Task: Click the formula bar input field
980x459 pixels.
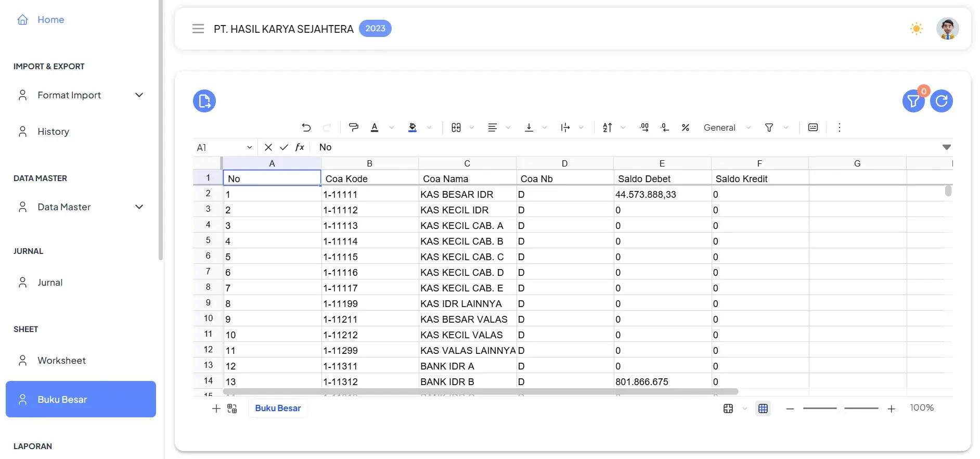Action: click(x=627, y=147)
